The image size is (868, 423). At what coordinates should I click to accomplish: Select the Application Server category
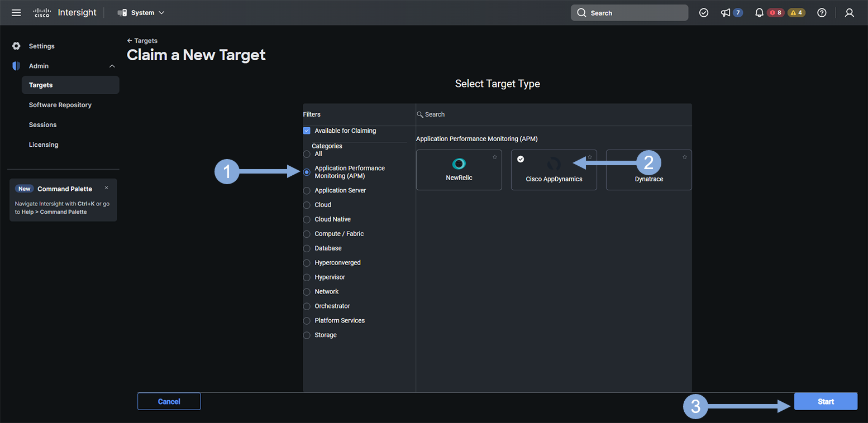coord(307,191)
